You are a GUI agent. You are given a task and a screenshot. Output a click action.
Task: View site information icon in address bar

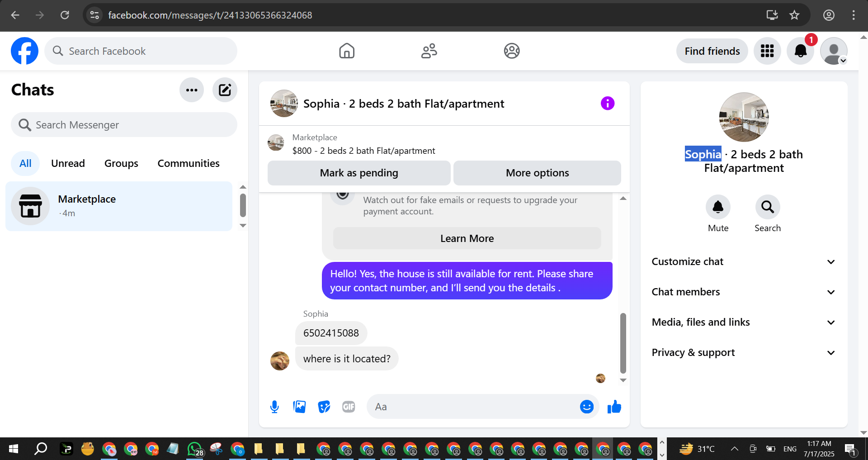(x=94, y=15)
